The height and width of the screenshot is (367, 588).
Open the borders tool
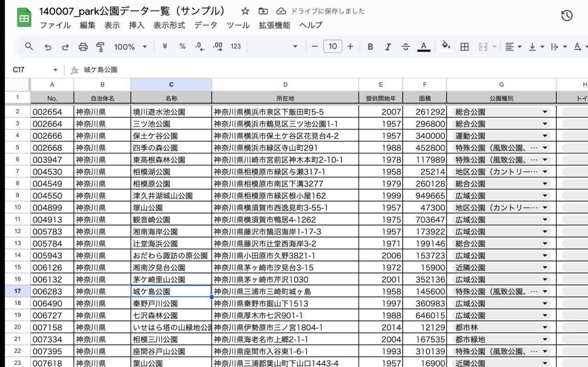(464, 46)
